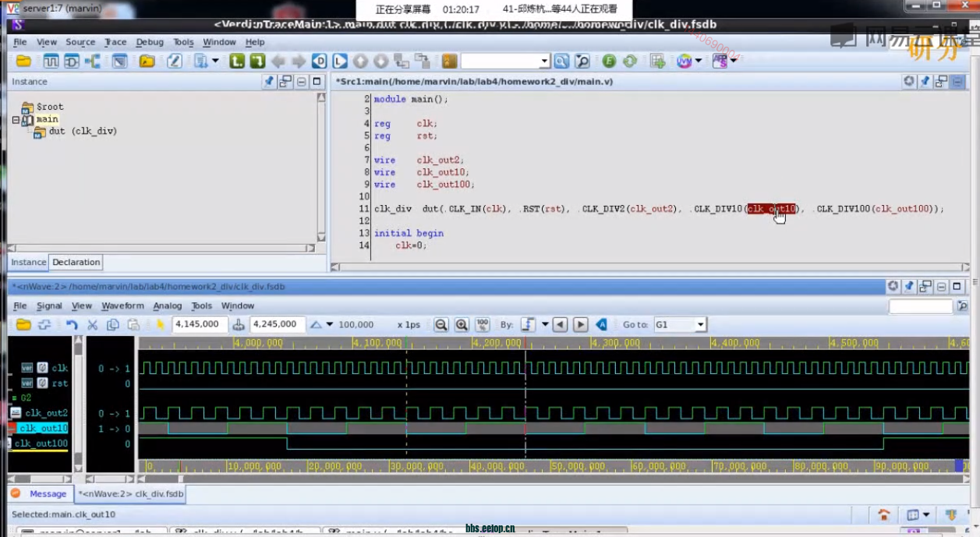
Task: Open file via main toolbar folder icon
Action: click(23, 61)
